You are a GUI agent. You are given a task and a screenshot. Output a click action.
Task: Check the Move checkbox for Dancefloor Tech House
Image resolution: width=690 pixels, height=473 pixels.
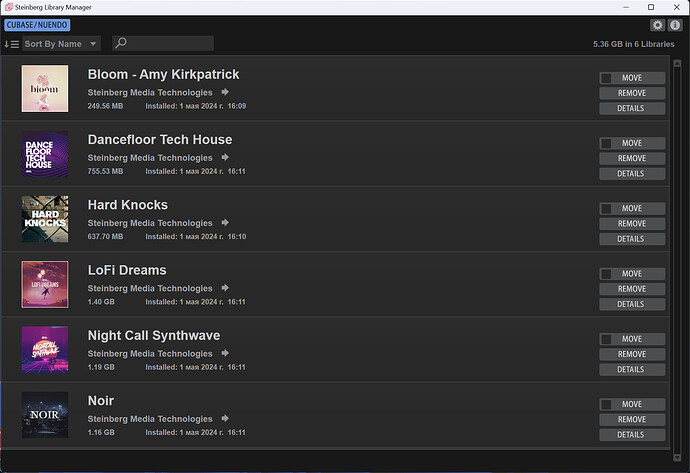click(606, 143)
